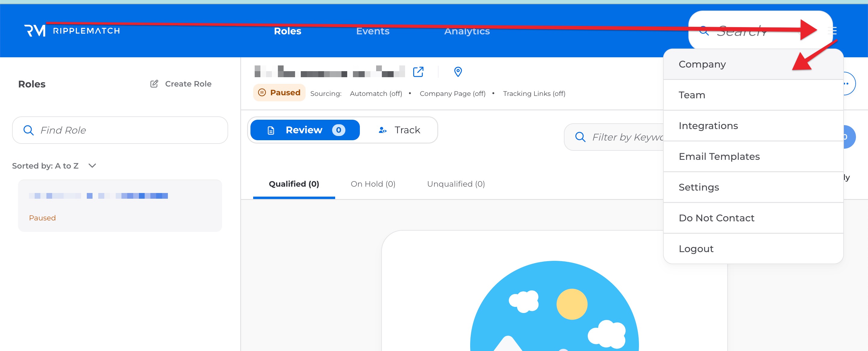Image resolution: width=868 pixels, height=351 pixels.
Task: Open the On Hold (0) tab
Action: click(373, 184)
